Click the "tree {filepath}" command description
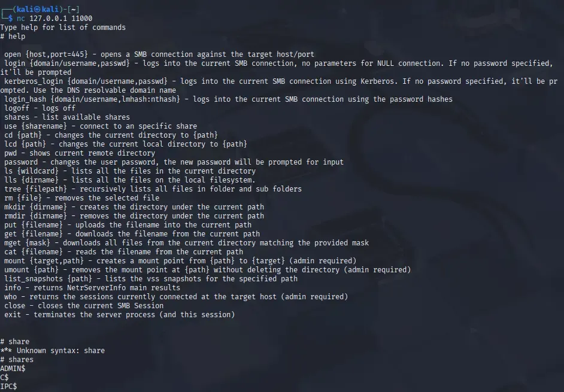This screenshot has width=564, height=392. point(153,189)
